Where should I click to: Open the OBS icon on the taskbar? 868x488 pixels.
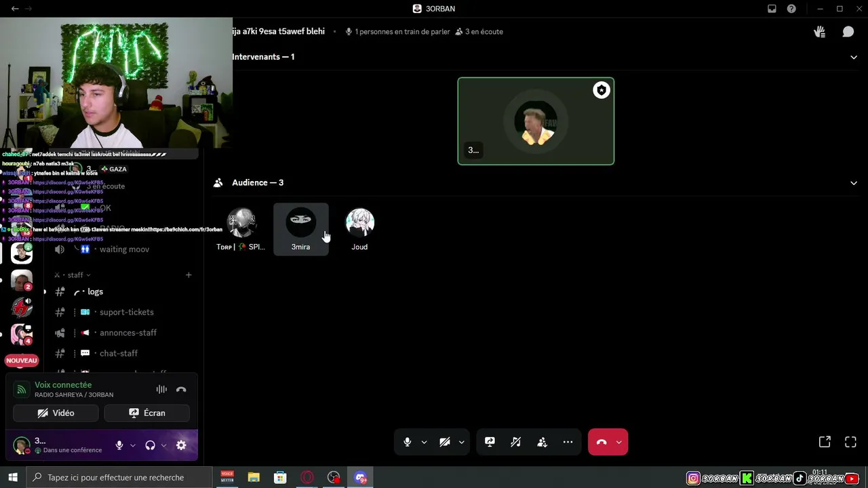coord(334,478)
